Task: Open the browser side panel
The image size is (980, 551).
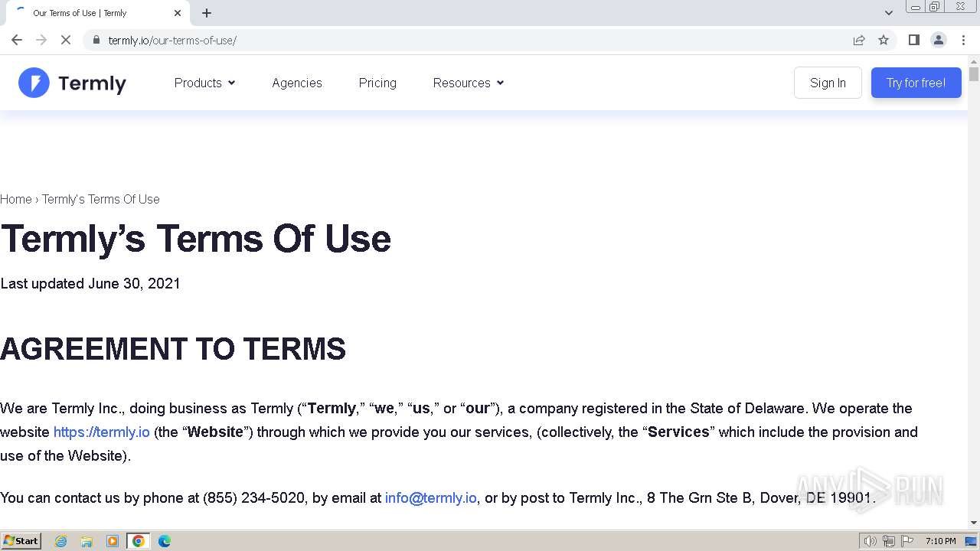Action: pos(913,40)
